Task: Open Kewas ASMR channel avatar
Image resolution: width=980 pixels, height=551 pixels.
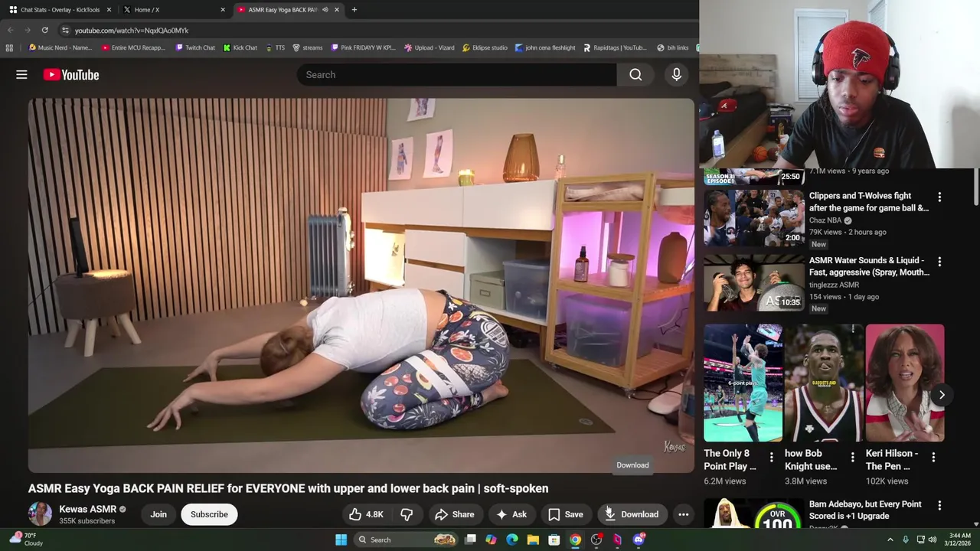Action: 40,514
